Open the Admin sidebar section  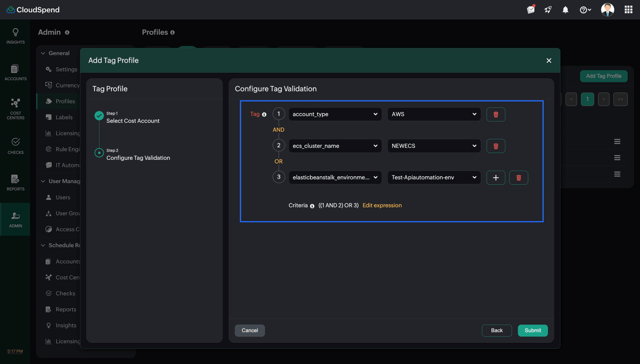point(16,219)
